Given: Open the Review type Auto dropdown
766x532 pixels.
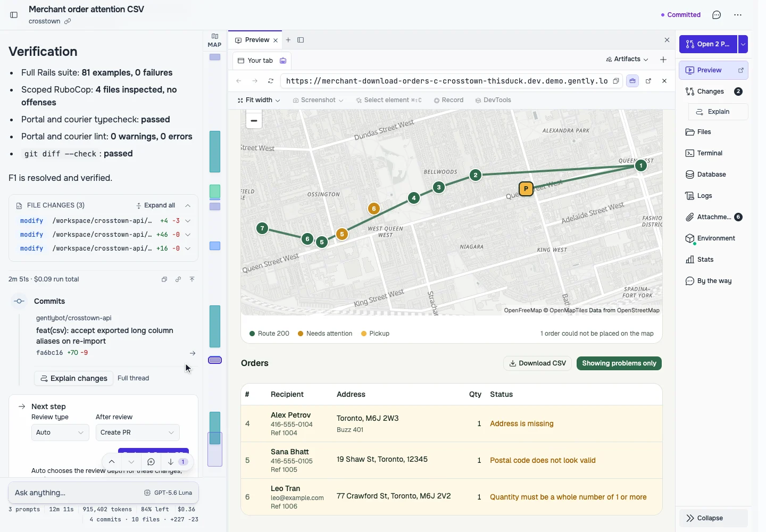Looking at the screenshot, I should [60, 433].
